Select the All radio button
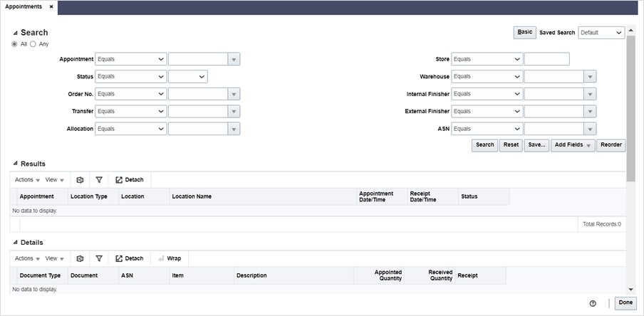The image size is (644, 316). 14,44
